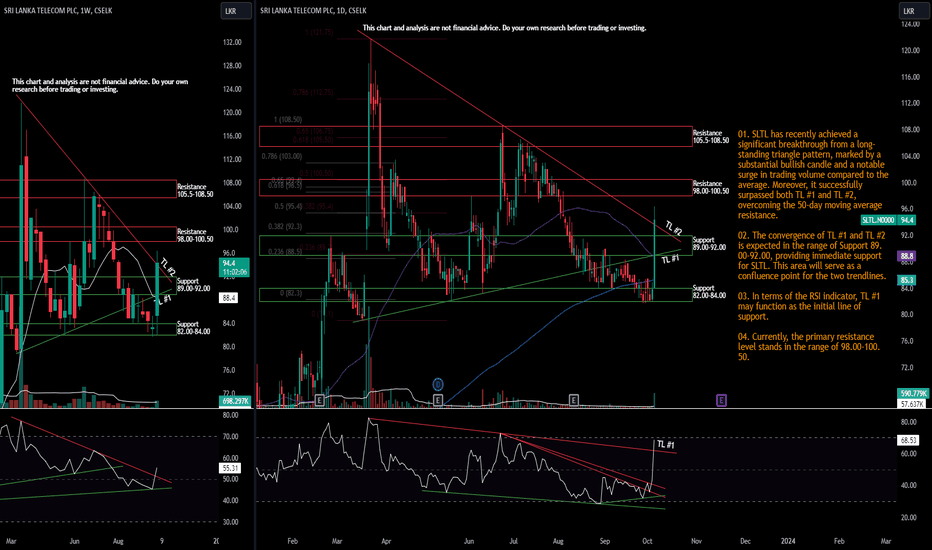Click the 2024 label on the daily time axis

pos(788,541)
